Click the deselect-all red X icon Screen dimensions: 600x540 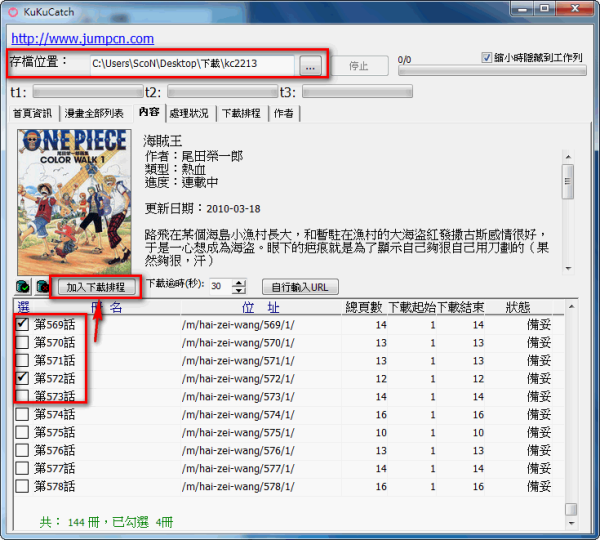[42, 286]
